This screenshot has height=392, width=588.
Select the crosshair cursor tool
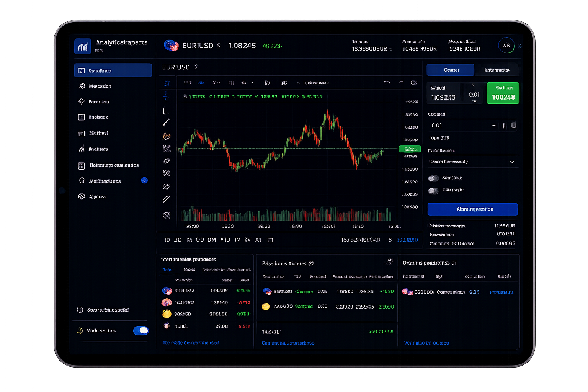click(x=165, y=96)
